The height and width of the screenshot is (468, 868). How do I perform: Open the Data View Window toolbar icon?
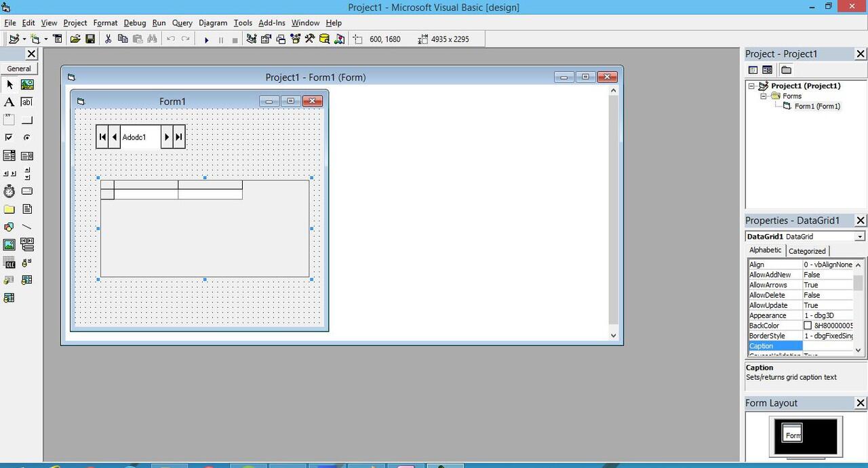325,39
